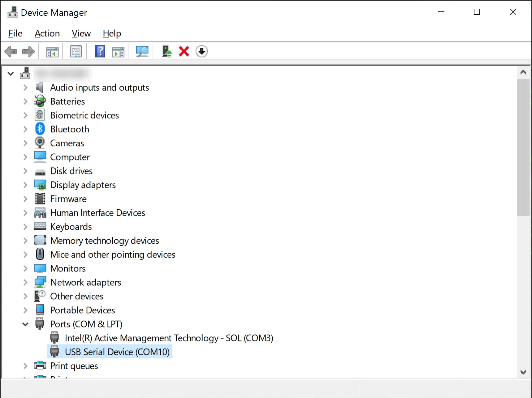Viewport: 532px width, 398px height.
Task: Expand the Bluetooth category
Action: [x=25, y=129]
